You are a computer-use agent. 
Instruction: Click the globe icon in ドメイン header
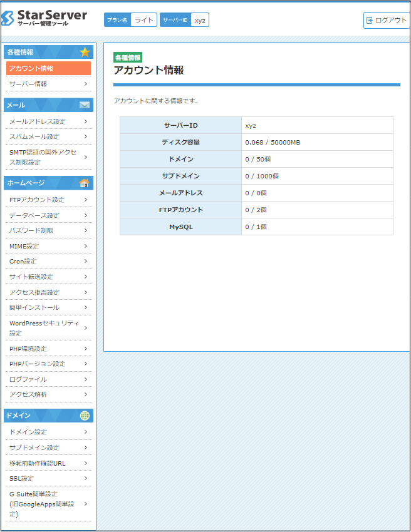click(85, 416)
